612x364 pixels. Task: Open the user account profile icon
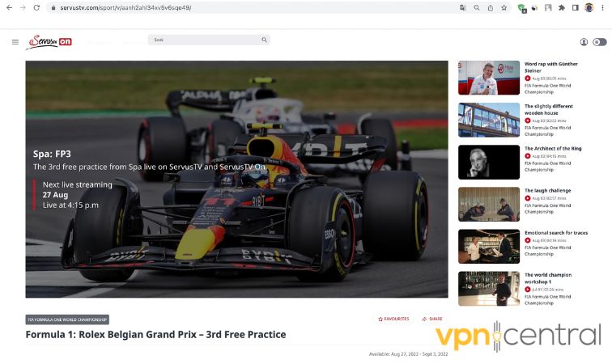coord(584,42)
